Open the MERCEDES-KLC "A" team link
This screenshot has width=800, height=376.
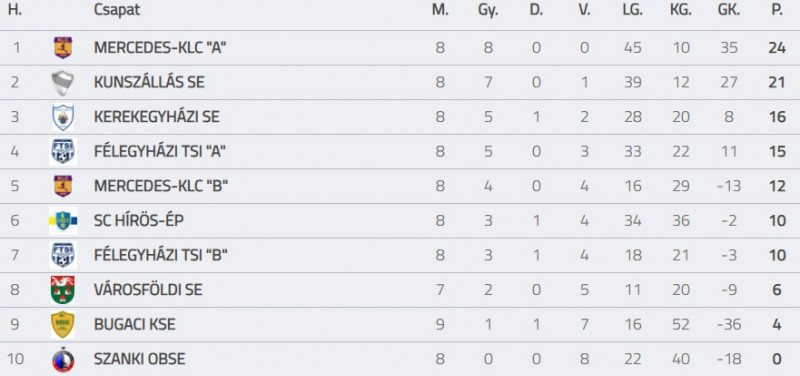pyautogui.click(x=160, y=48)
